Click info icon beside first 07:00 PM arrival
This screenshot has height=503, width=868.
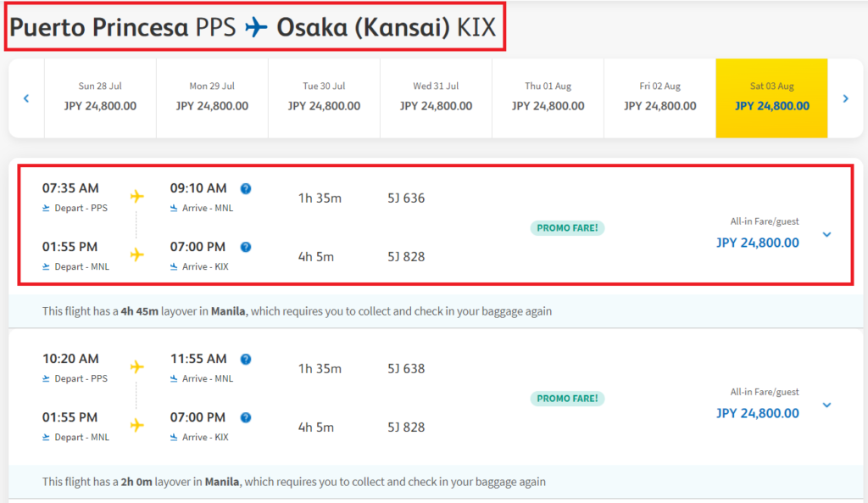click(x=246, y=248)
